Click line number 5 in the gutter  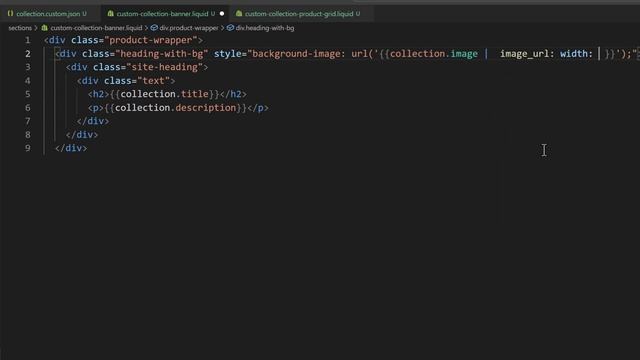pos(27,94)
